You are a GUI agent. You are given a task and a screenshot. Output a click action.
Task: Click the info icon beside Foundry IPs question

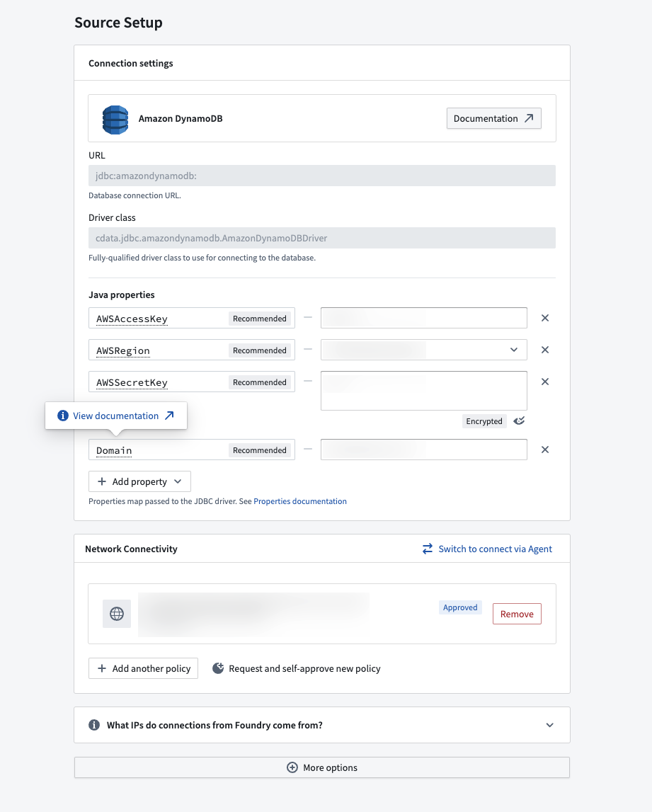(x=94, y=725)
